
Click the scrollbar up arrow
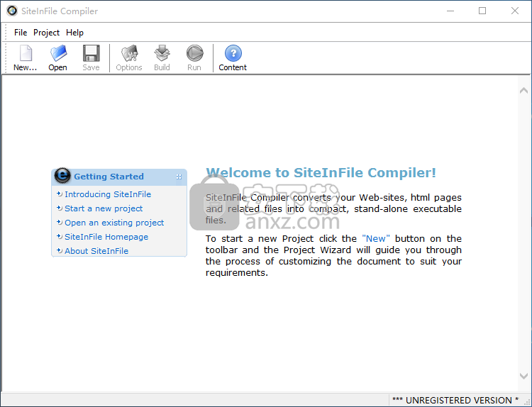point(524,90)
